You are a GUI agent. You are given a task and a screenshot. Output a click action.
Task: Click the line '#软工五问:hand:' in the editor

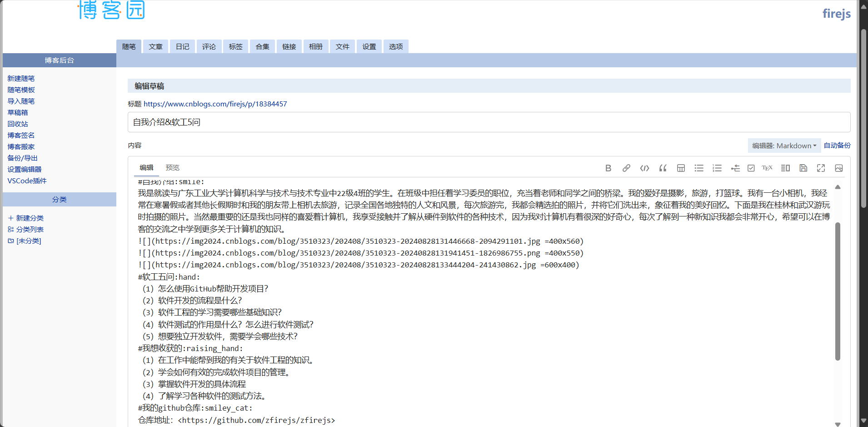point(169,277)
